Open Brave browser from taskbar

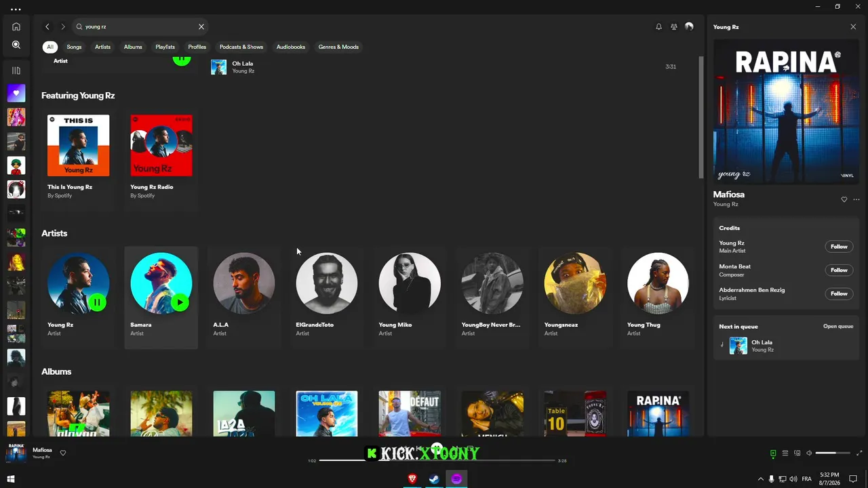(x=412, y=479)
